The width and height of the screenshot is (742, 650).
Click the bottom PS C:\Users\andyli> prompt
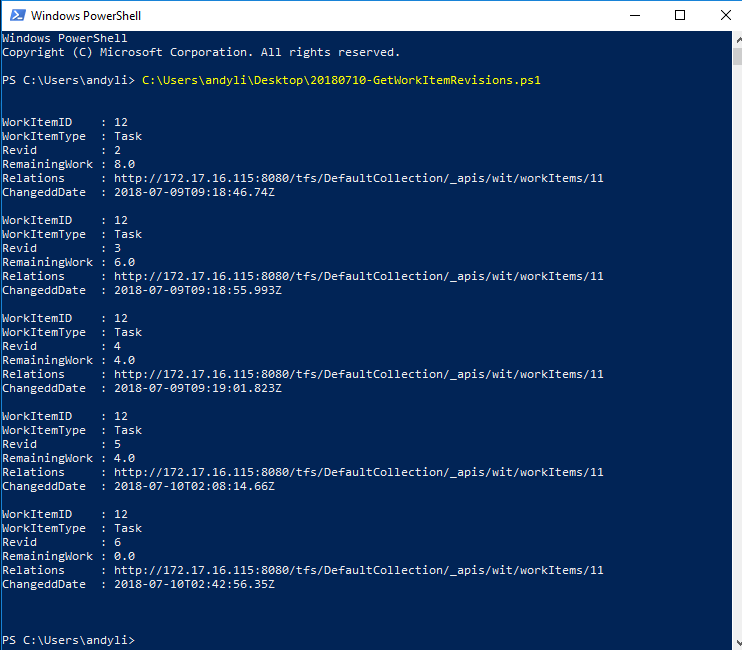pyautogui.click(x=69, y=640)
